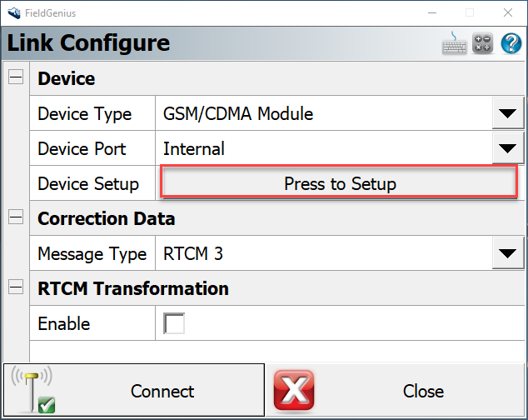Image resolution: width=528 pixels, height=420 pixels.
Task: Minimize the FieldGenius window
Action: click(x=431, y=12)
